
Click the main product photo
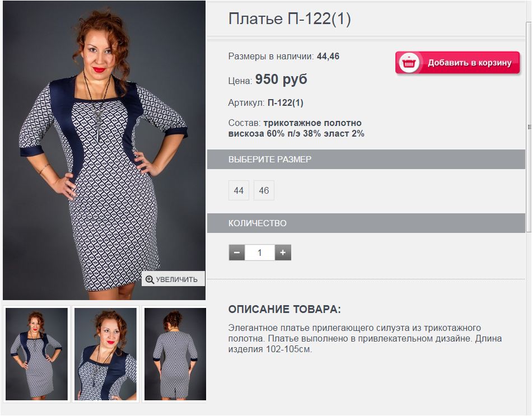(104, 150)
